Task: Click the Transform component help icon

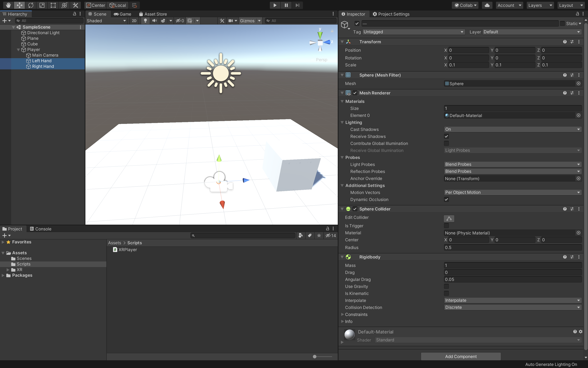Action: coord(565,42)
